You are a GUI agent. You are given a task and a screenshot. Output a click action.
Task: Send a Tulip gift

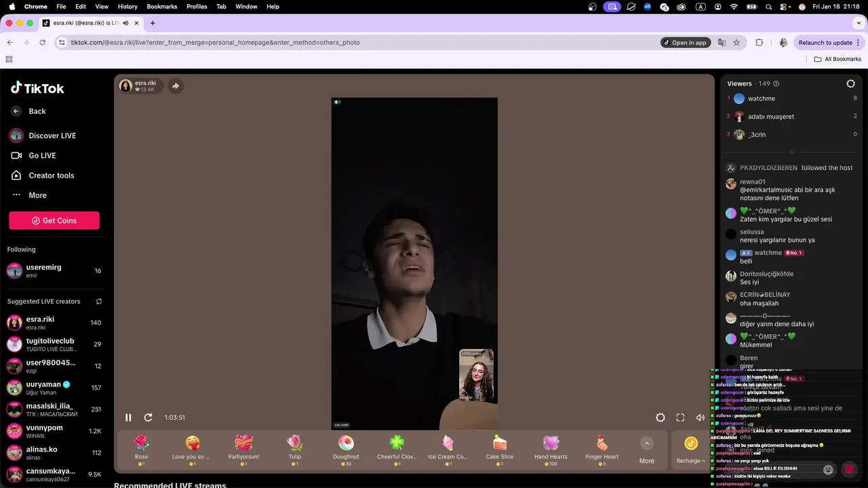(x=294, y=451)
